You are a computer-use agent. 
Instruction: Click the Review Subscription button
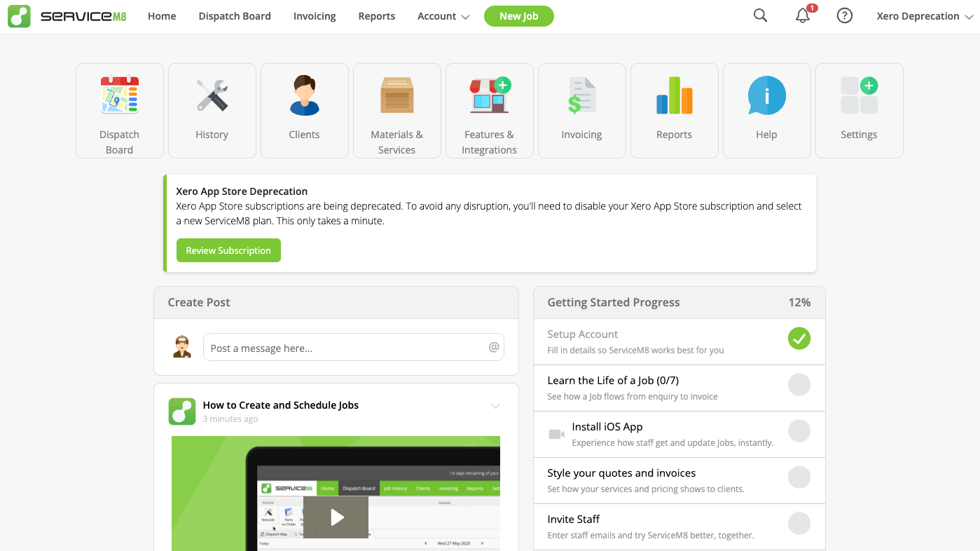tap(228, 250)
